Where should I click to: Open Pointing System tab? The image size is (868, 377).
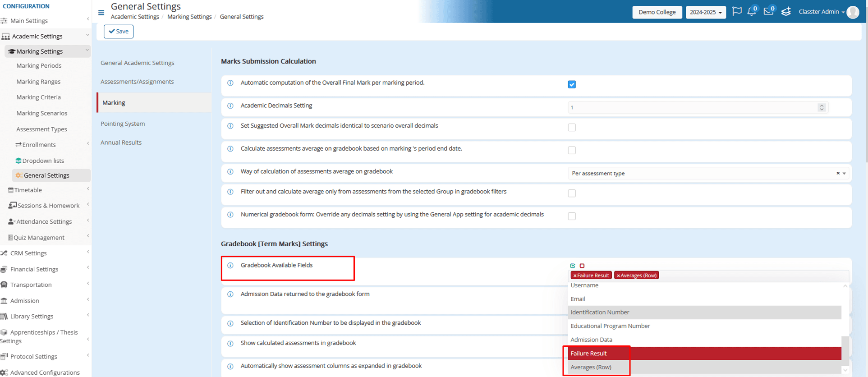click(x=123, y=124)
